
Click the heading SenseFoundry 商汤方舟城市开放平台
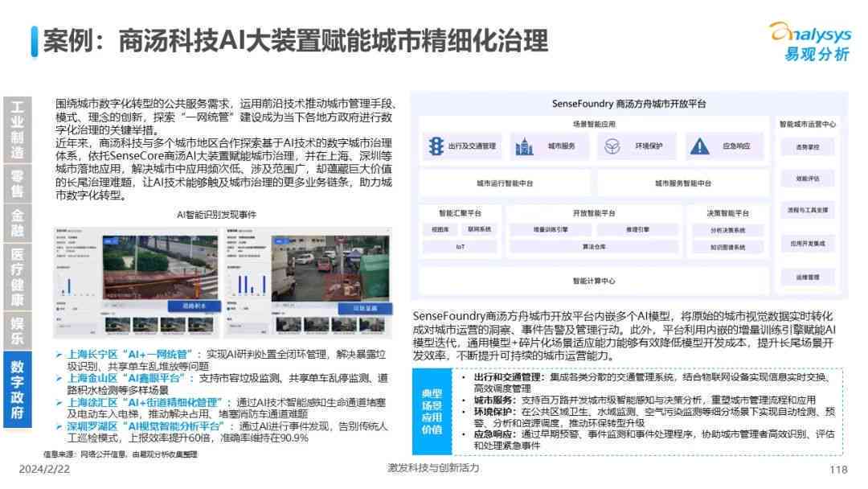coord(628,104)
